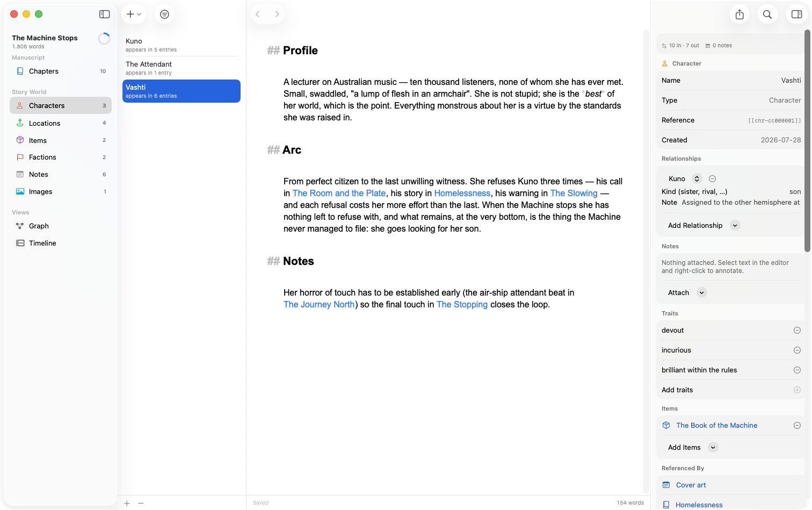This screenshot has height=510, width=812.
Task: Click the project title 'The Machine Stops'
Action: pyautogui.click(x=45, y=38)
